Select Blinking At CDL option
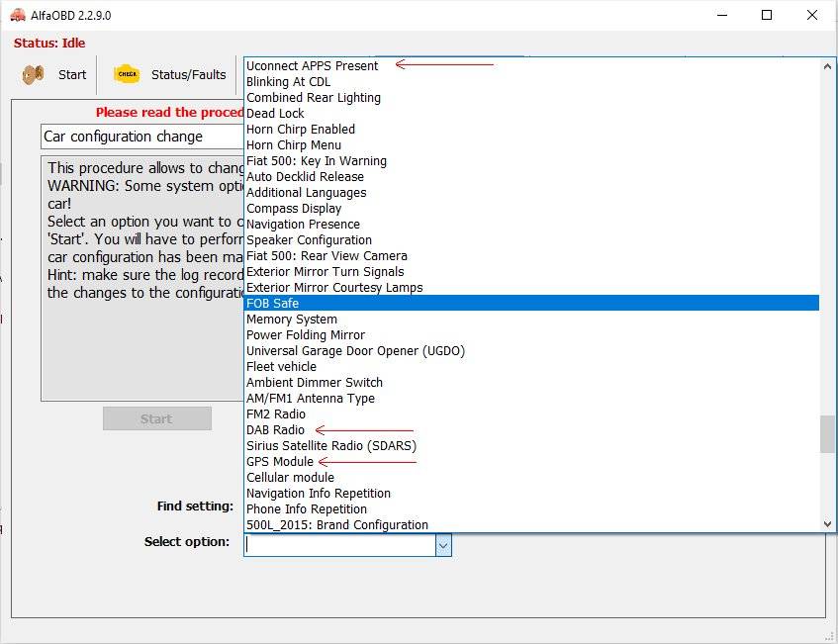 (531, 82)
